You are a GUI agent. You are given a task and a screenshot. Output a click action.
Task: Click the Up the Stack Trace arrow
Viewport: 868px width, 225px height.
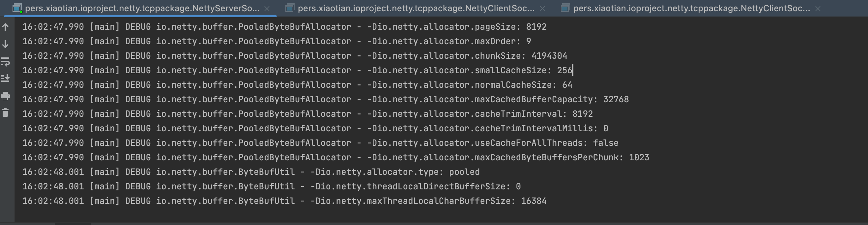click(5, 27)
